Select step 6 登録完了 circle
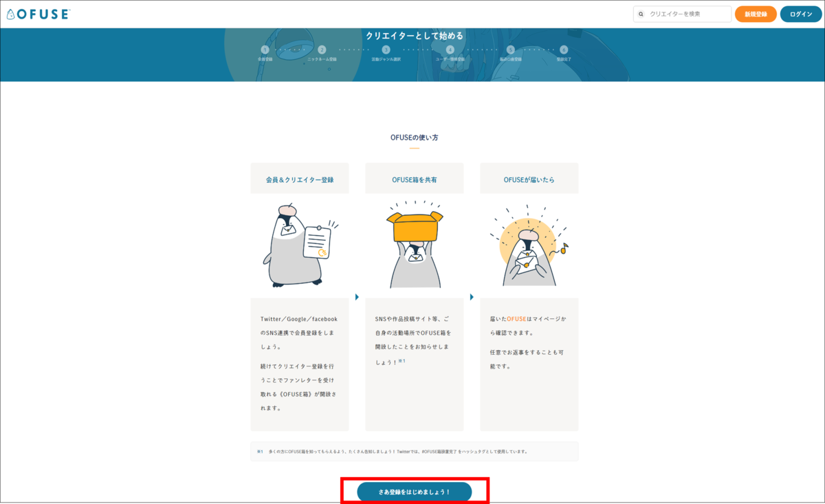 click(564, 50)
